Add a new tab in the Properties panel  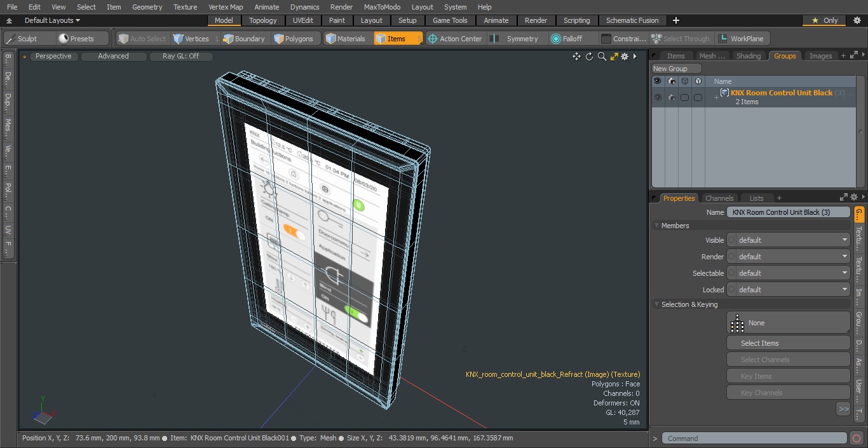pyautogui.click(x=779, y=198)
